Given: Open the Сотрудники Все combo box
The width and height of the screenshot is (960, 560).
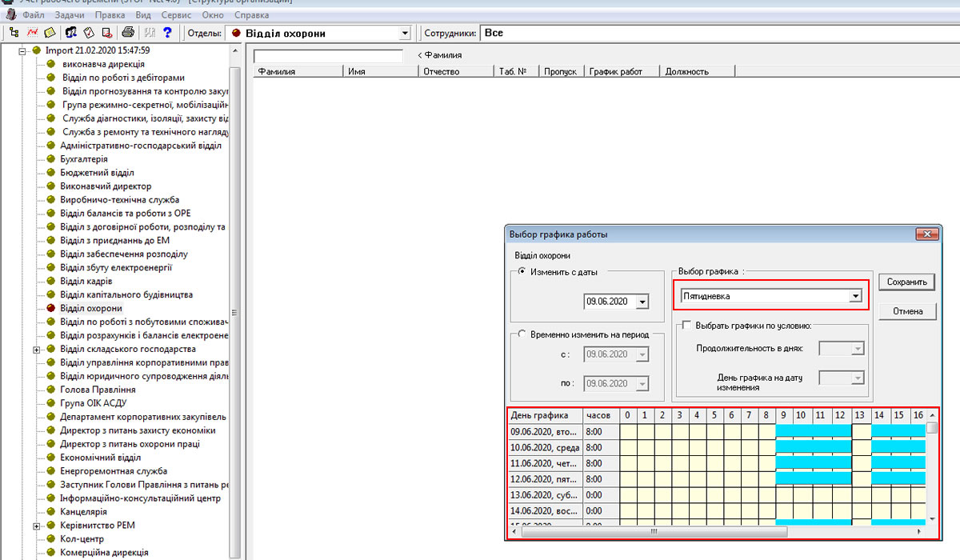Looking at the screenshot, I should point(720,34).
